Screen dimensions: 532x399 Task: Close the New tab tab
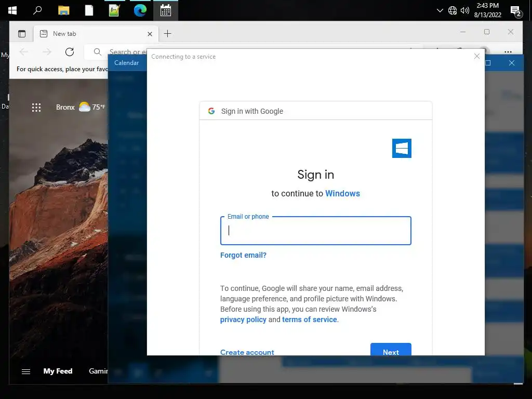coord(150,34)
